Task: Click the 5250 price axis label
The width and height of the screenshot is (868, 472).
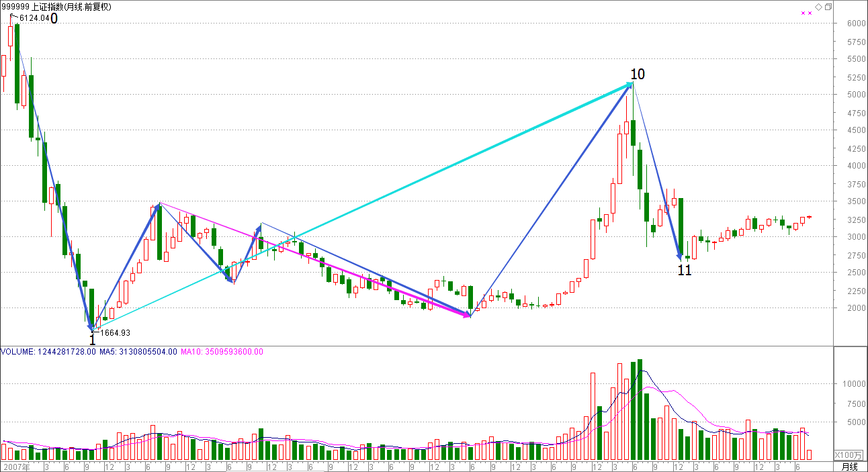Action: (x=857, y=77)
